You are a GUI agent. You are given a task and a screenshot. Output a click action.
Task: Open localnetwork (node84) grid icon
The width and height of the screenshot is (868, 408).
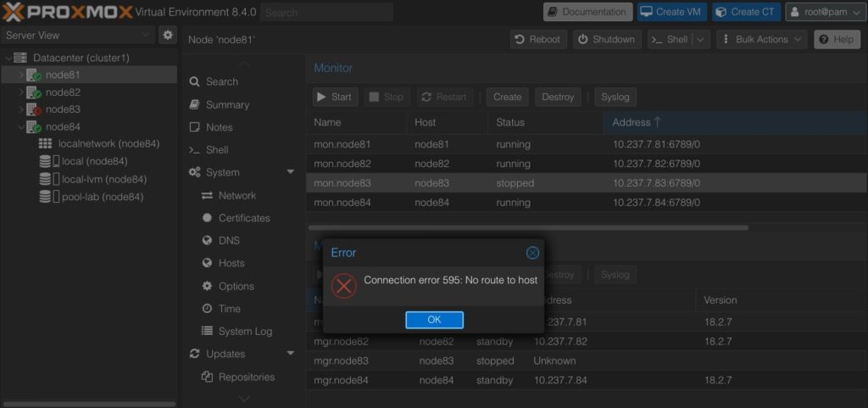(46, 144)
